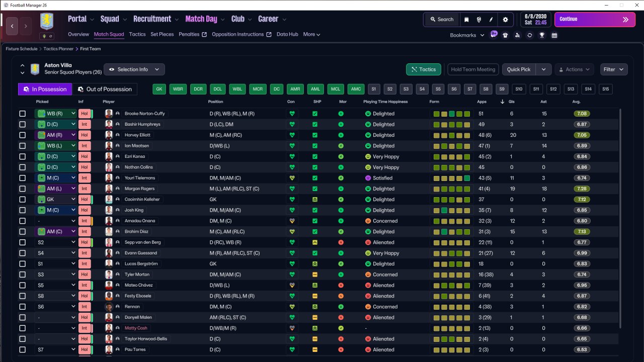Image resolution: width=644 pixels, height=362 pixels.
Task: Open Sepp van den Berg's S2 picked dropdown
Action: coord(56,242)
